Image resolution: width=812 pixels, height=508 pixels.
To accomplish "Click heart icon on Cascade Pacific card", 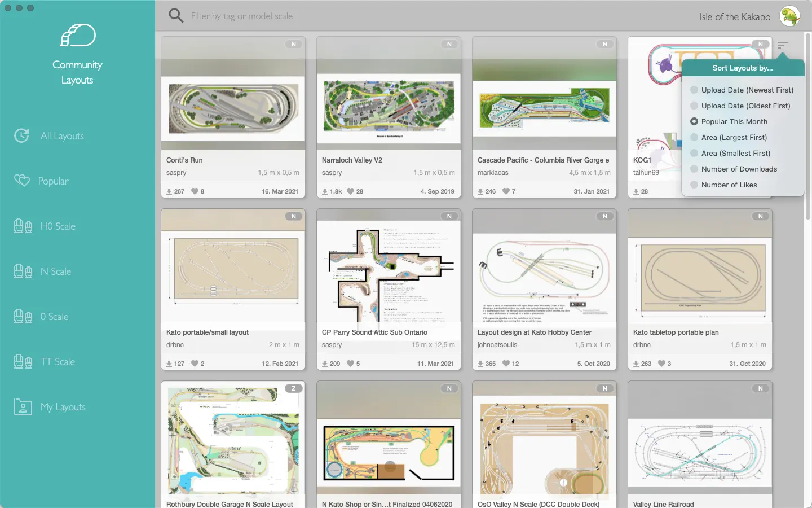I will (506, 191).
